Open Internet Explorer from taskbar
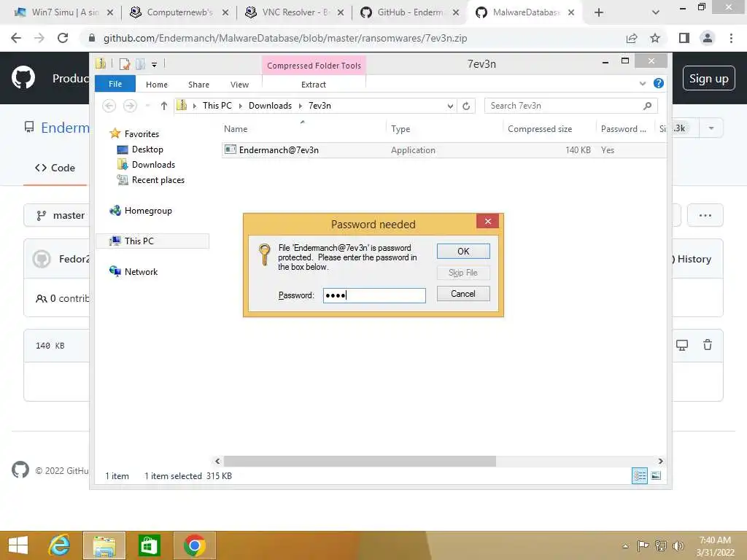This screenshot has height=560, width=747. click(x=60, y=545)
